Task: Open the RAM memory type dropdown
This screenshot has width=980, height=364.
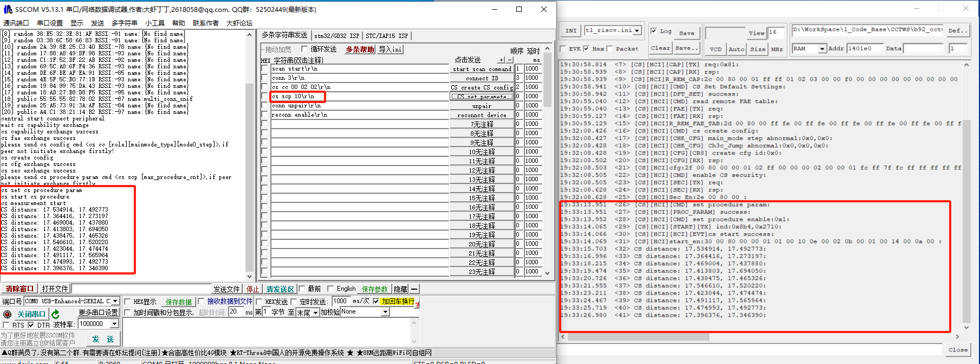Action: [x=822, y=49]
